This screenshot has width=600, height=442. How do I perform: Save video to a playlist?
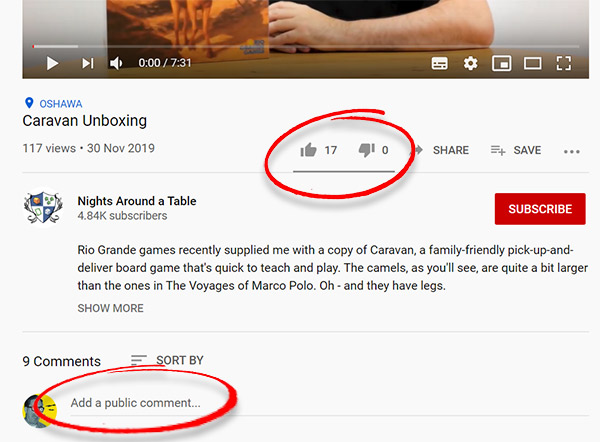[x=516, y=150]
